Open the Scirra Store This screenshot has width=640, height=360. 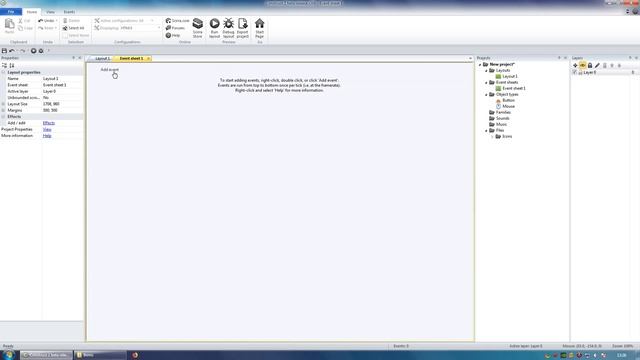pyautogui.click(x=198, y=28)
